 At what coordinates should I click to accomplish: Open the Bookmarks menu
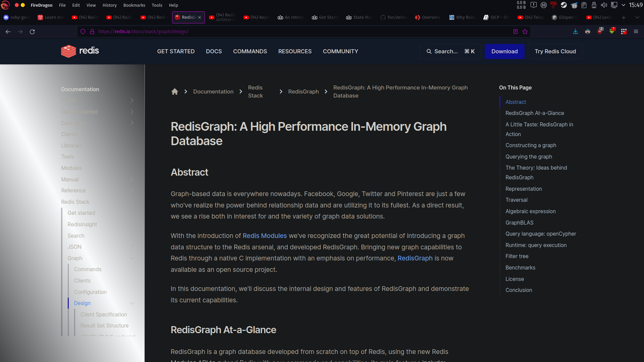coord(134,5)
